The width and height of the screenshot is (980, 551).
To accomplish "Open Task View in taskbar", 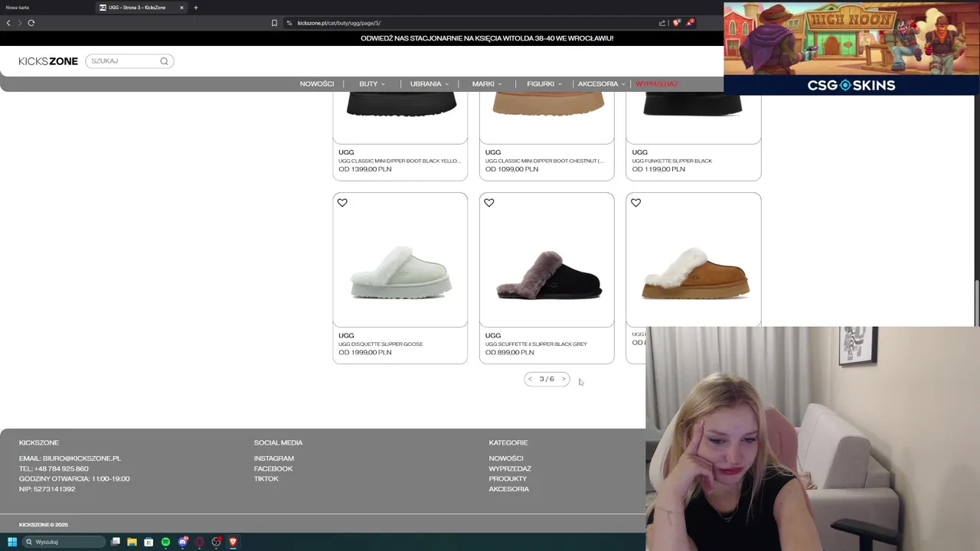I will (x=116, y=542).
